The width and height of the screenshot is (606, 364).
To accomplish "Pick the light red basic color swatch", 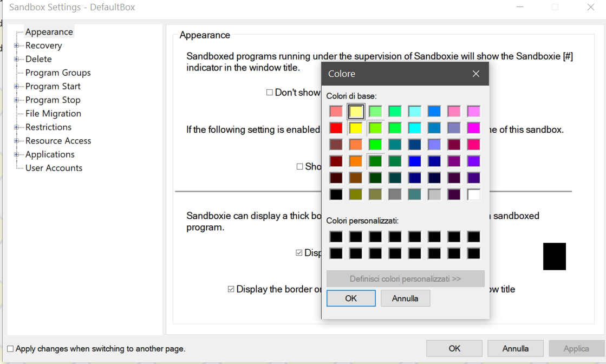I will pyautogui.click(x=336, y=111).
